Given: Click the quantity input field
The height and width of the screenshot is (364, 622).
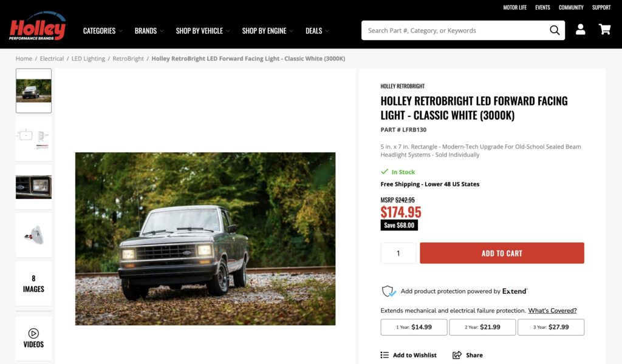Looking at the screenshot, I should pyautogui.click(x=398, y=253).
